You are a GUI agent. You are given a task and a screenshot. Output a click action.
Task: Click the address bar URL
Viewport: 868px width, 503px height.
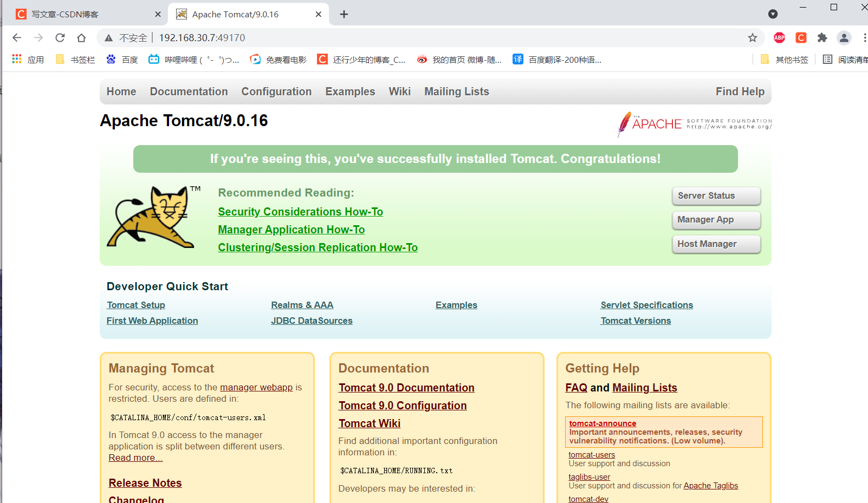202,38
